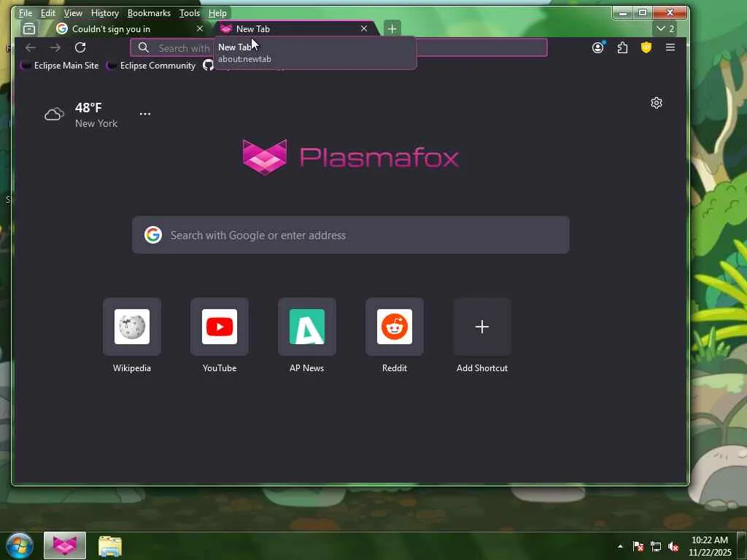
Task: Open the Reddit shortcut tile
Action: (395, 327)
